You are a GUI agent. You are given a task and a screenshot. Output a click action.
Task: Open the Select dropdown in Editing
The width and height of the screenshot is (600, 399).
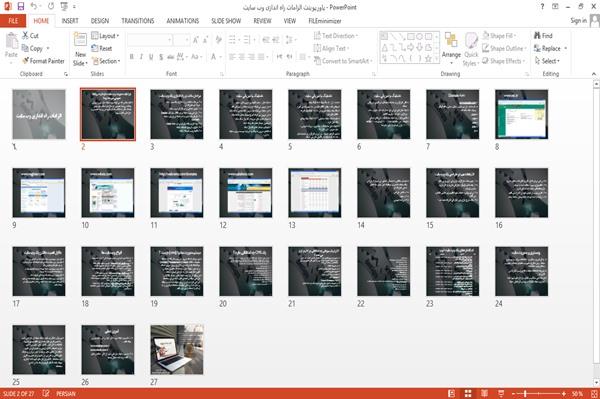[547, 61]
